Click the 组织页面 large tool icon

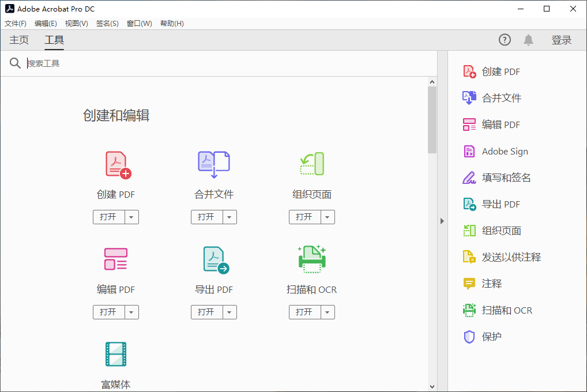point(312,164)
